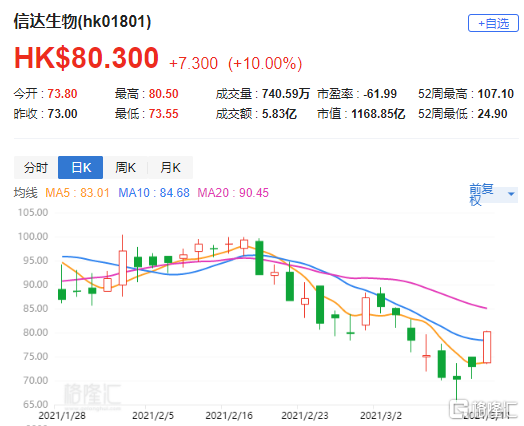Image resolution: width=524 pixels, height=426 pixels.
Task: Click 最高 day high 80.50
Action: pyautogui.click(x=163, y=94)
